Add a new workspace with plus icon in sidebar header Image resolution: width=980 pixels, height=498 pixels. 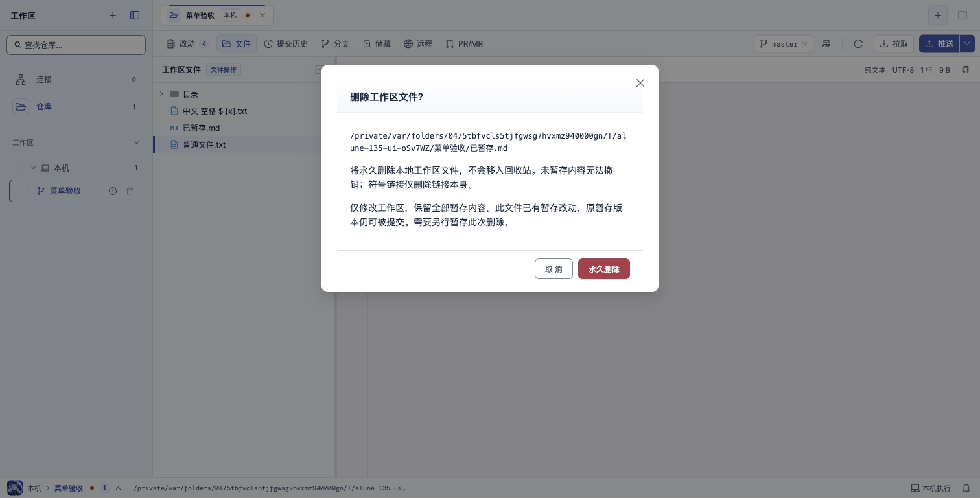coord(113,16)
